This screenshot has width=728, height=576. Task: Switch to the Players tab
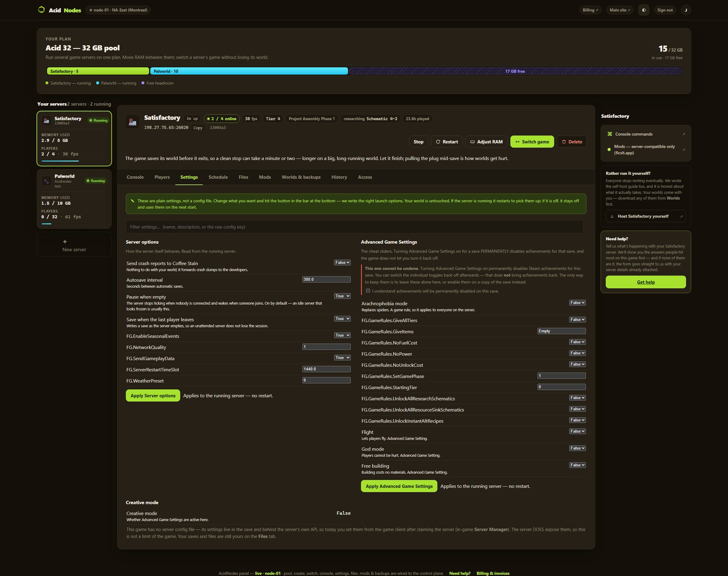click(x=162, y=177)
